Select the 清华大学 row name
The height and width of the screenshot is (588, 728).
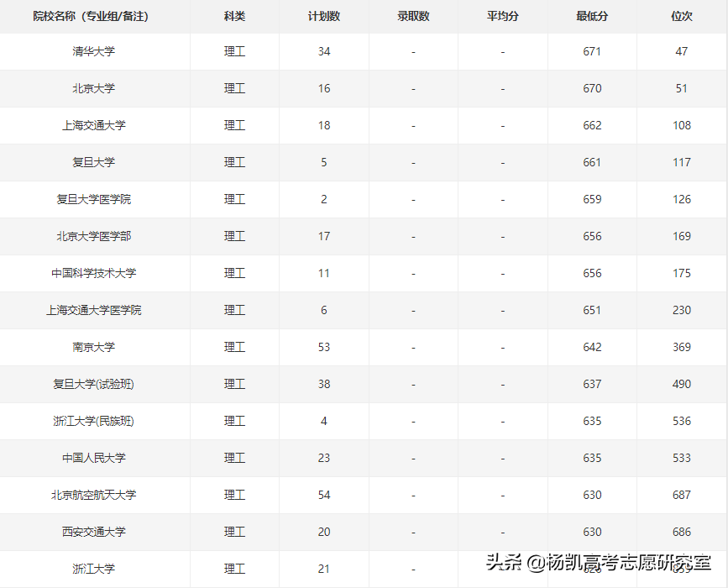94,51
